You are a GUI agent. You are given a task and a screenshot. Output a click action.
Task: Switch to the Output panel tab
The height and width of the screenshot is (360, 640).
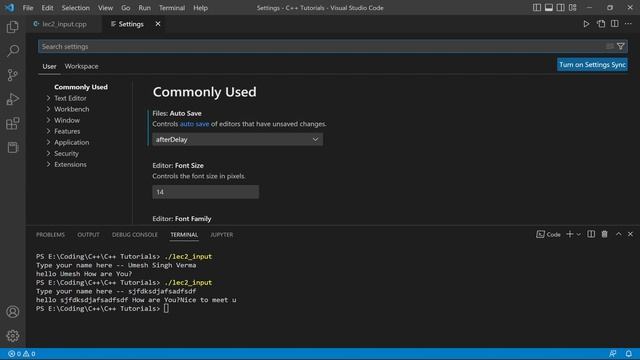tap(88, 235)
